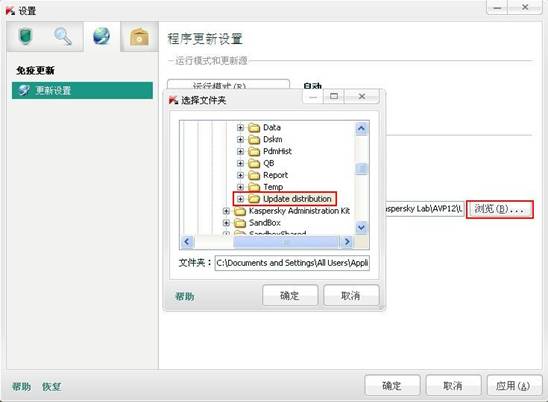Click 取消 in the folder dialog
This screenshot has width=548, height=402.
351,296
